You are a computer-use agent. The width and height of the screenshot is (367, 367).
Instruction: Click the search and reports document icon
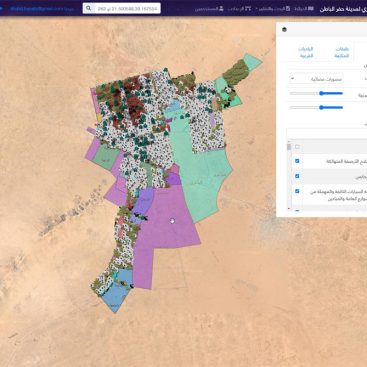click(x=288, y=9)
